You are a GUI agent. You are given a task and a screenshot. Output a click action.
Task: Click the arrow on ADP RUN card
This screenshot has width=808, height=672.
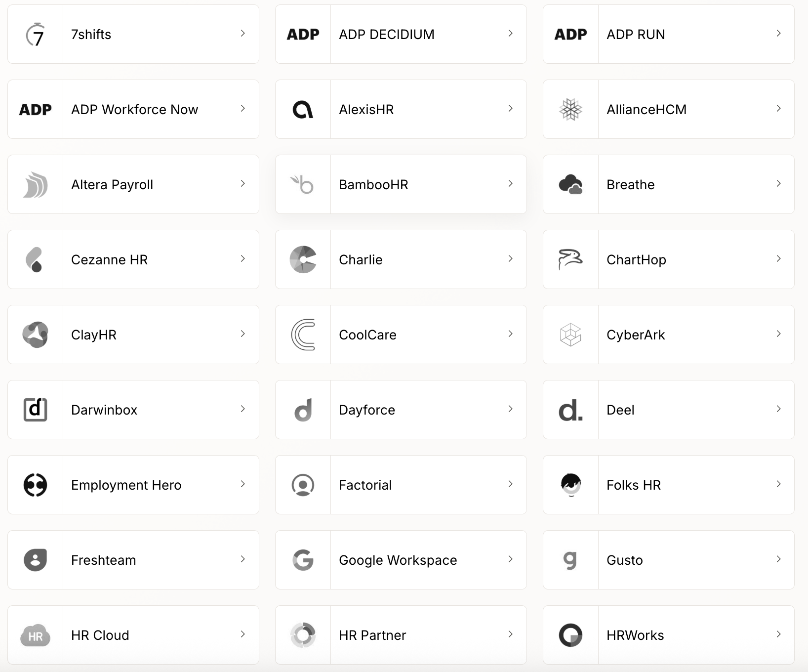coord(778,34)
